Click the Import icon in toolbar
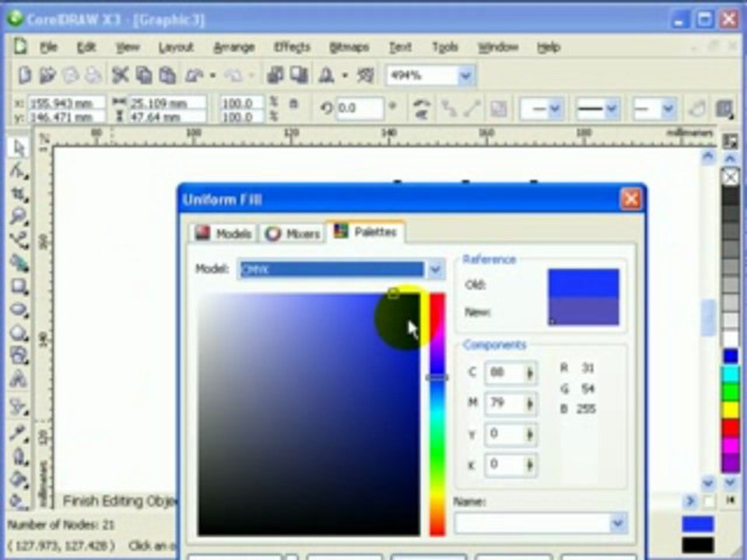Viewport: 747px width, 560px height. [275, 75]
